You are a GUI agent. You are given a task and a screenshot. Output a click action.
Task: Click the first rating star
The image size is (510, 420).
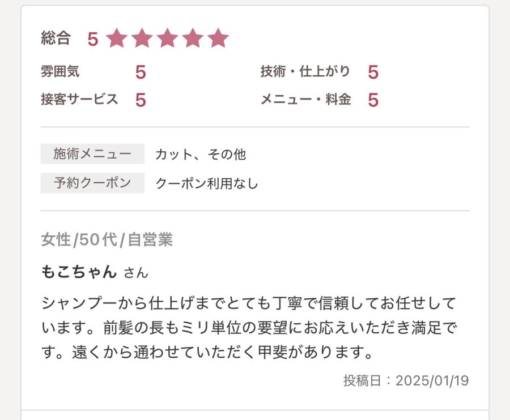(x=117, y=38)
